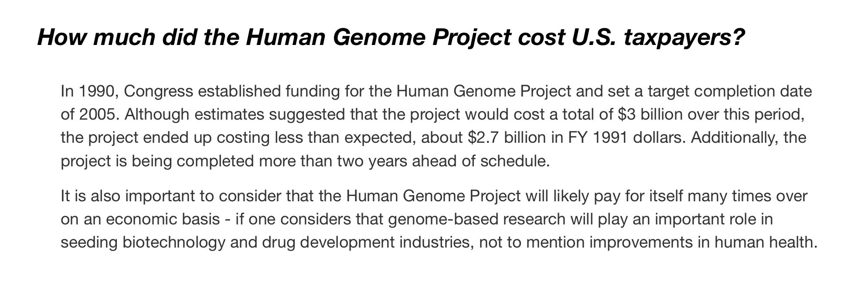Click the word "taxpayers?" in the heading
The width and height of the screenshot is (868, 286).
tap(683, 38)
